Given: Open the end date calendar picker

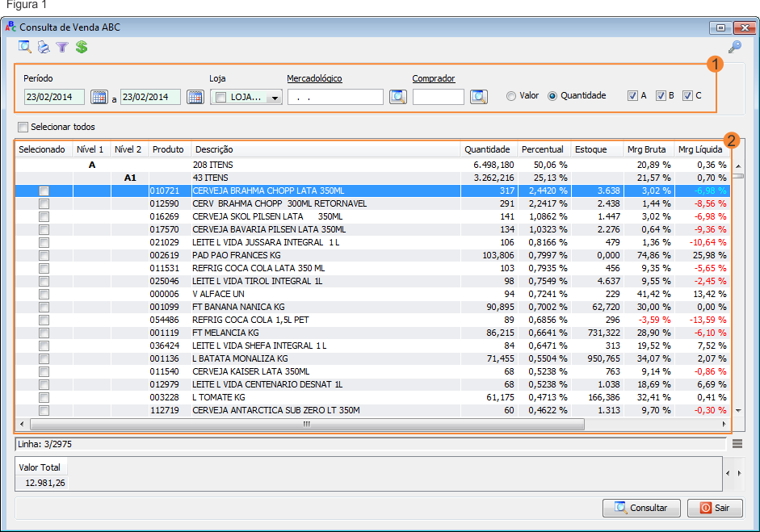Looking at the screenshot, I should click(195, 97).
